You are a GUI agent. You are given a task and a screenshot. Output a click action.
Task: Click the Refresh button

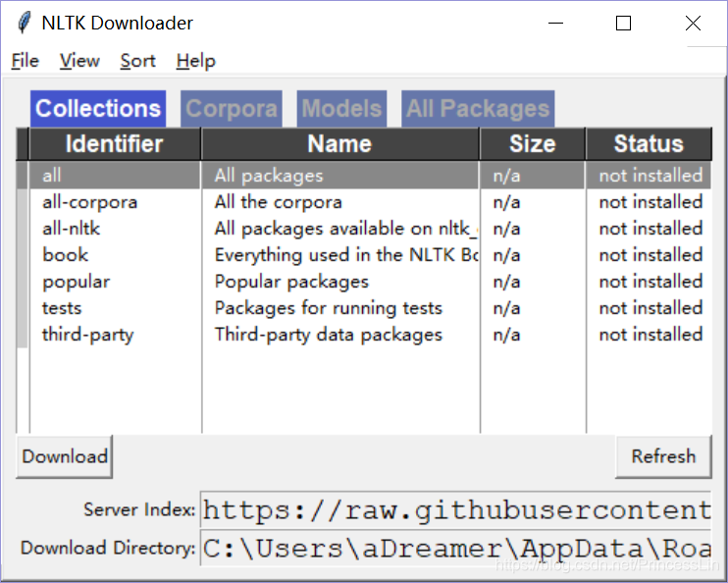pos(663,456)
